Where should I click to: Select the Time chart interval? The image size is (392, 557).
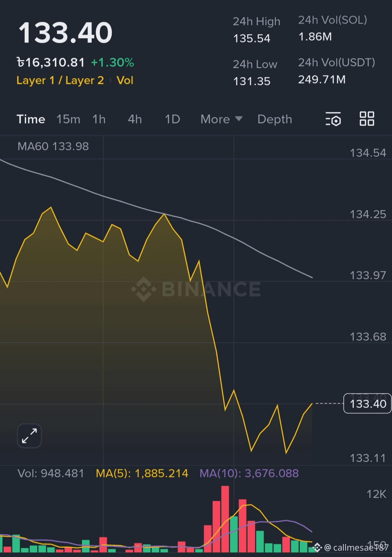(31, 119)
